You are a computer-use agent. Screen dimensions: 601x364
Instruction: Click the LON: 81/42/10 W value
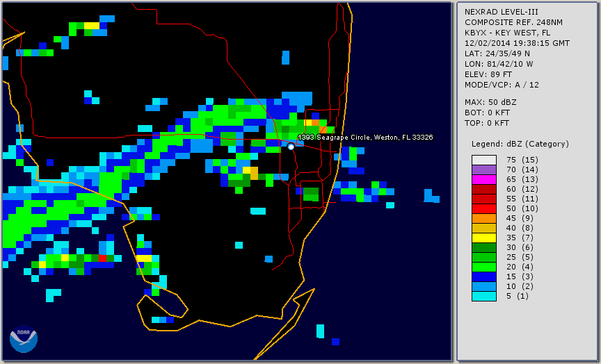(x=499, y=64)
